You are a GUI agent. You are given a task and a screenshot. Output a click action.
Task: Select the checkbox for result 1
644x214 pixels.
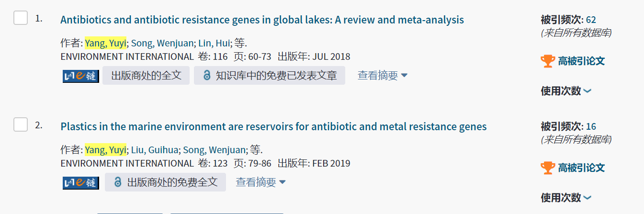21,19
